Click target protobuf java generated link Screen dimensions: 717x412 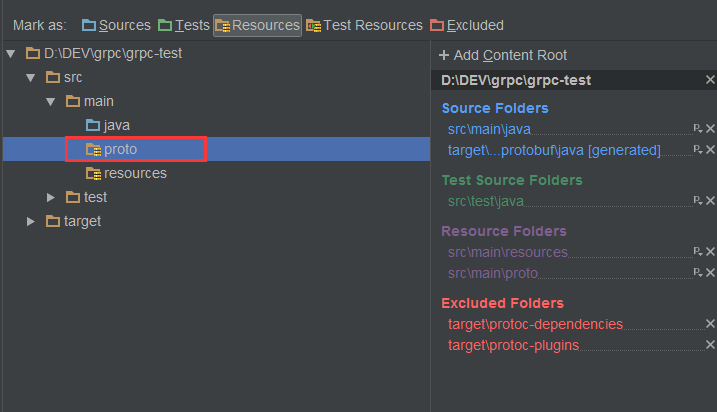coord(554,150)
